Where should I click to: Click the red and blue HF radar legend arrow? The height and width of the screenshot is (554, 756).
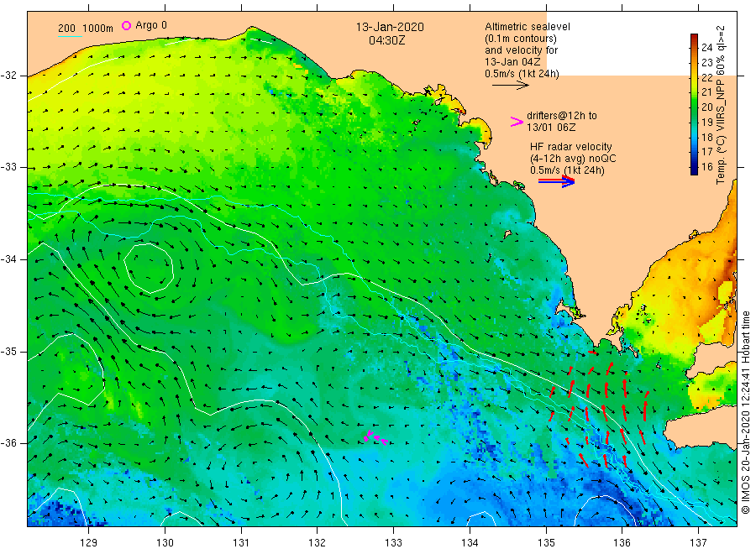[556, 181]
